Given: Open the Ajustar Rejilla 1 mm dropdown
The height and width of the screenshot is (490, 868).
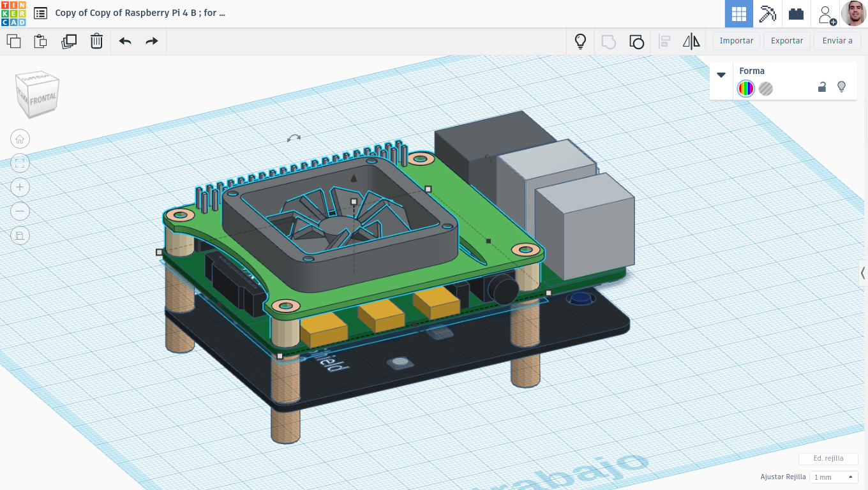Looking at the screenshot, I should 834,477.
